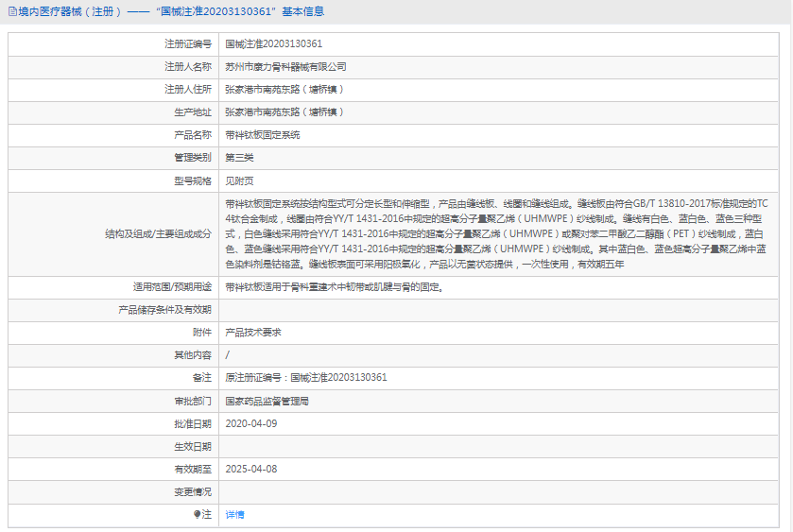Select the page title 境内医疗器械（注册）基本信息
The width and height of the screenshot is (793, 532).
pos(171,11)
